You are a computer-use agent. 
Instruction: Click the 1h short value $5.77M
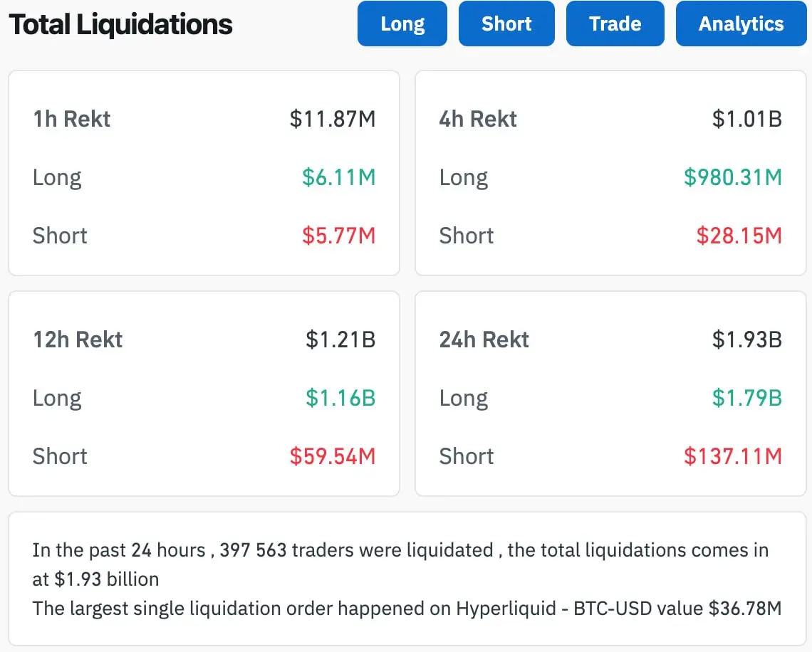pyautogui.click(x=338, y=236)
